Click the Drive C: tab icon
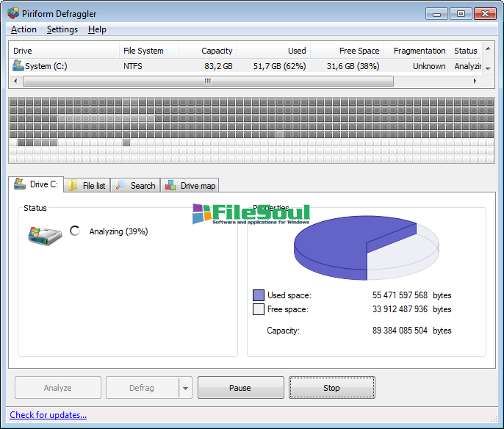The width and height of the screenshot is (504, 429). (x=20, y=185)
